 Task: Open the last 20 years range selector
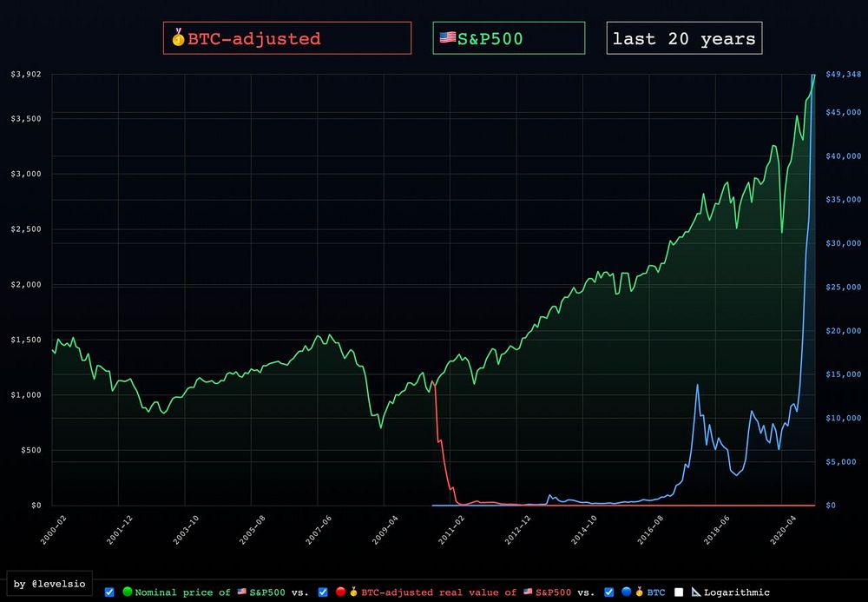point(684,38)
